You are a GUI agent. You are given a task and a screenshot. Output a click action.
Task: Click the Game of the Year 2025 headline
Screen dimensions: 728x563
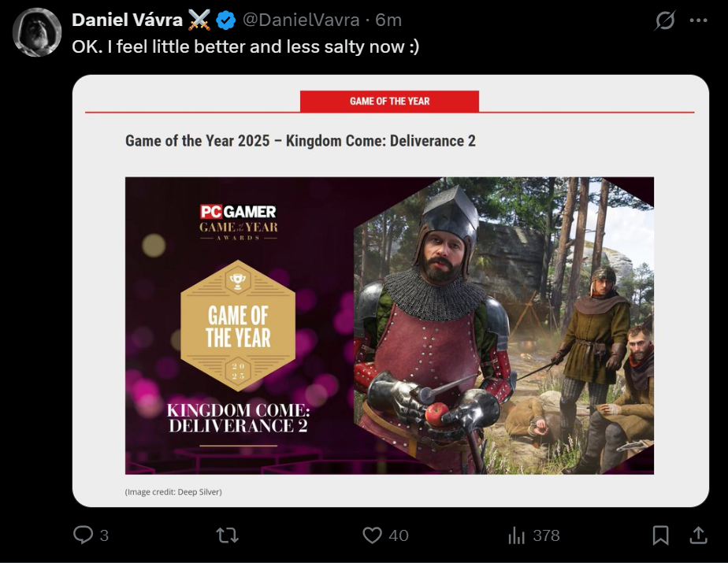(300, 141)
